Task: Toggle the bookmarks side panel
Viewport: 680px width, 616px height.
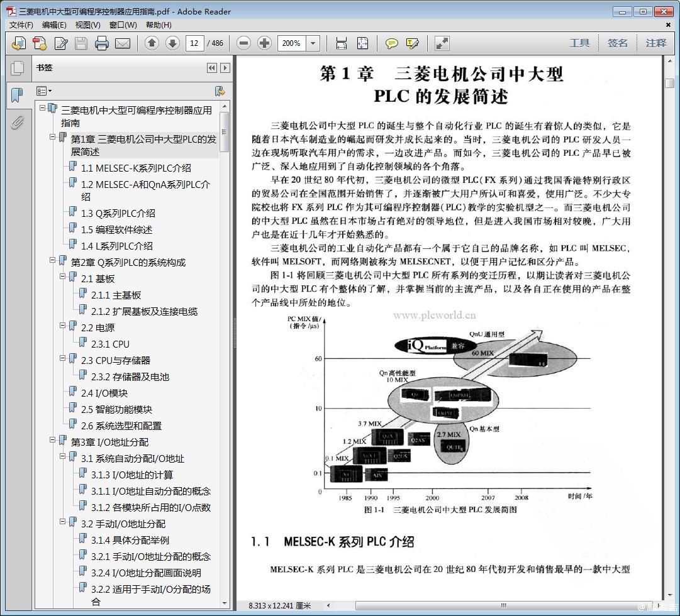Action: (17, 96)
